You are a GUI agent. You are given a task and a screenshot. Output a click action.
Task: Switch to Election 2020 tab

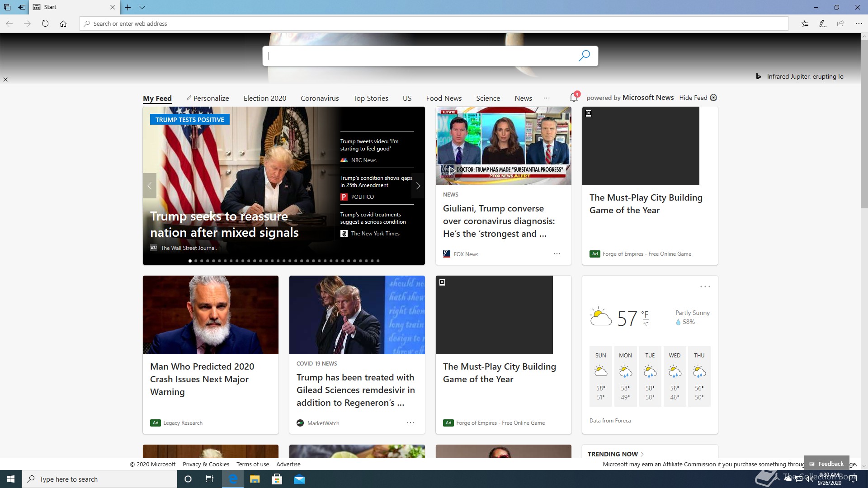pyautogui.click(x=265, y=98)
